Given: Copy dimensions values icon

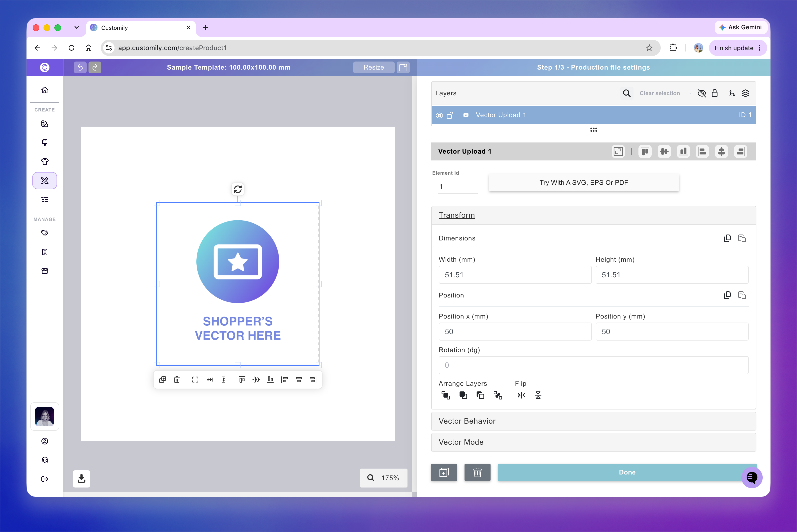Looking at the screenshot, I should click(727, 238).
